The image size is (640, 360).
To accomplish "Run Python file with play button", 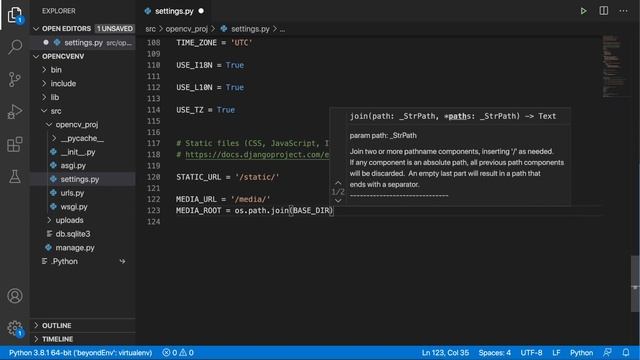I will coord(583,11).
